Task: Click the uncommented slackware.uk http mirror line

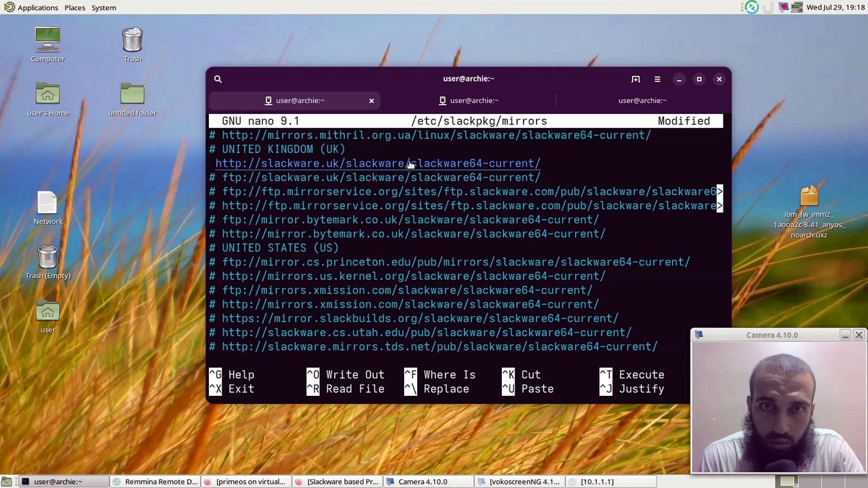Action: (378, 163)
